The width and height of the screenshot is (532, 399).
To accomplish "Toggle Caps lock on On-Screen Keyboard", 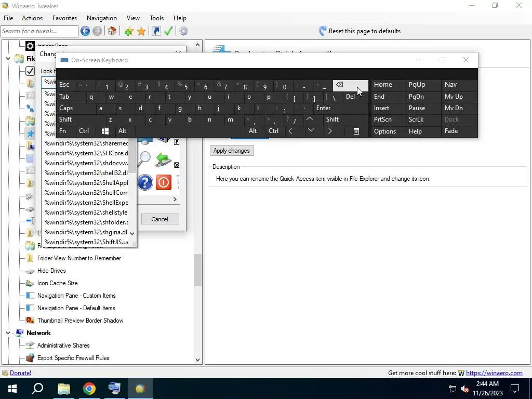I will point(76,108).
